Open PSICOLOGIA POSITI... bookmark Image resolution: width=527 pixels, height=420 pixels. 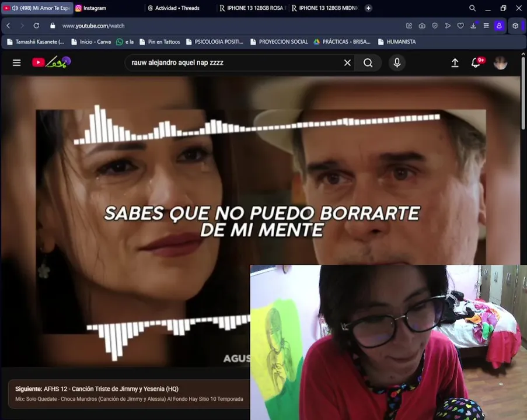(214, 41)
